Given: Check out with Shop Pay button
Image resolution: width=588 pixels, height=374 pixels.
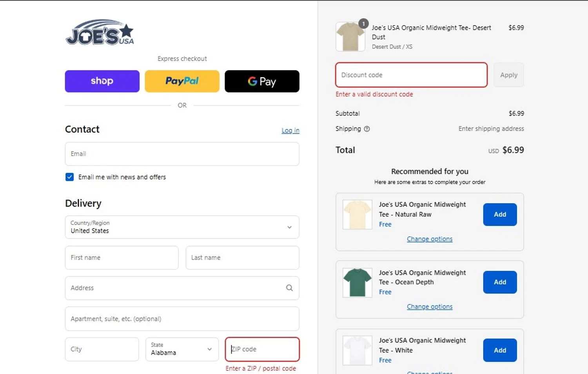Looking at the screenshot, I should [x=102, y=81].
